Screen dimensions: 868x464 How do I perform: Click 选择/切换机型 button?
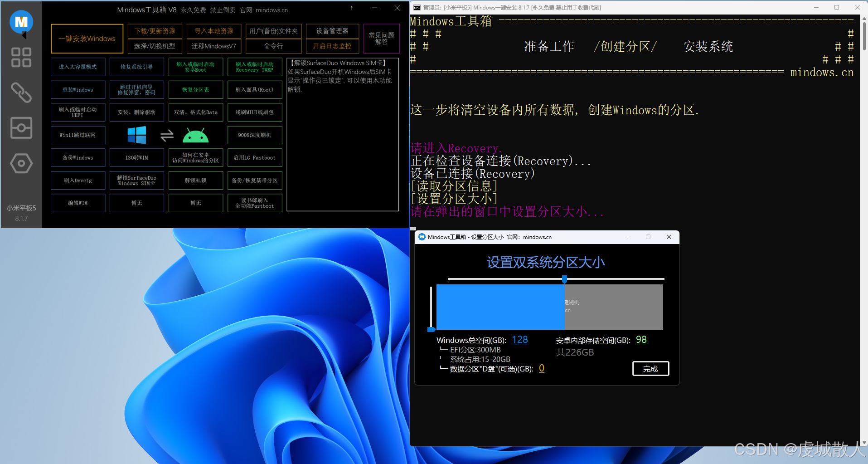155,46
